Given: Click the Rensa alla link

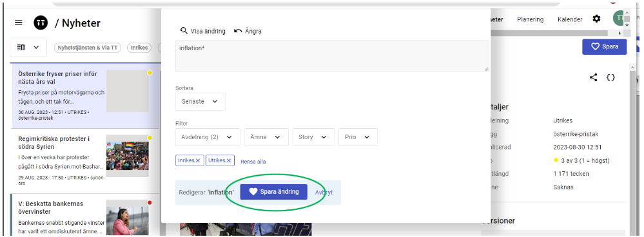Looking at the screenshot, I should (x=253, y=162).
